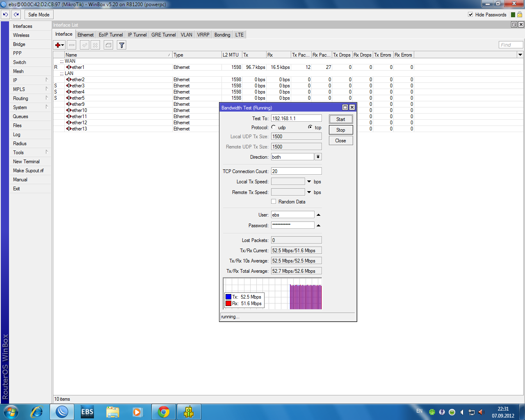Click the ether13 interface icon
The image size is (525, 420).
pos(69,129)
